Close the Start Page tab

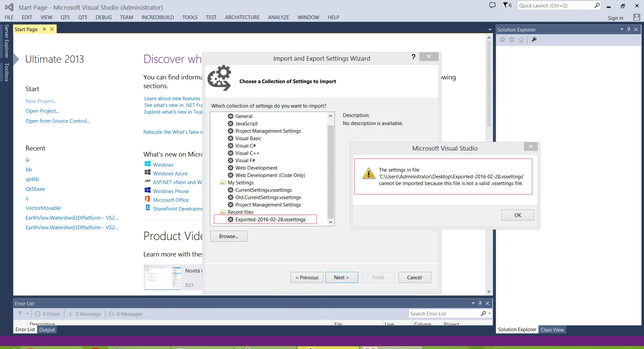[52, 29]
